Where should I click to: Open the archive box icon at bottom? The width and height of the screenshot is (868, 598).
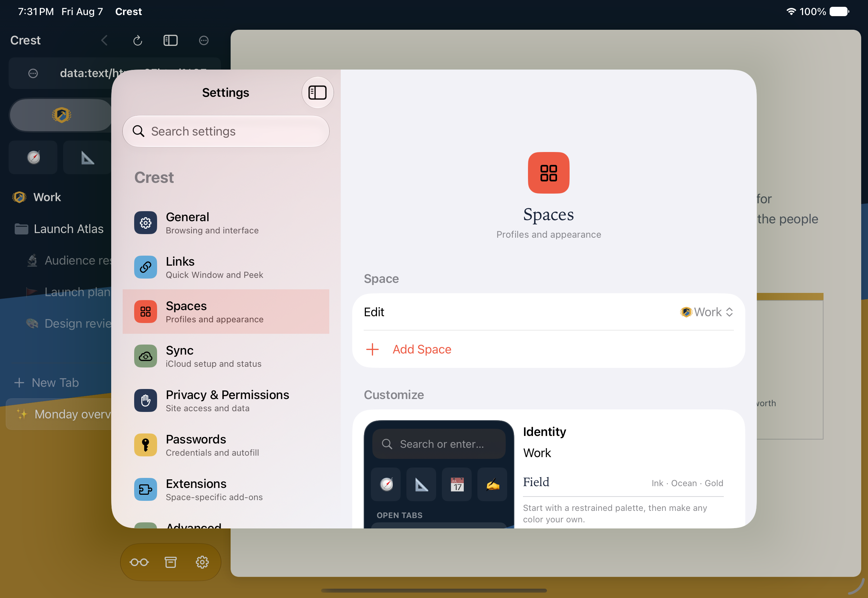point(170,563)
